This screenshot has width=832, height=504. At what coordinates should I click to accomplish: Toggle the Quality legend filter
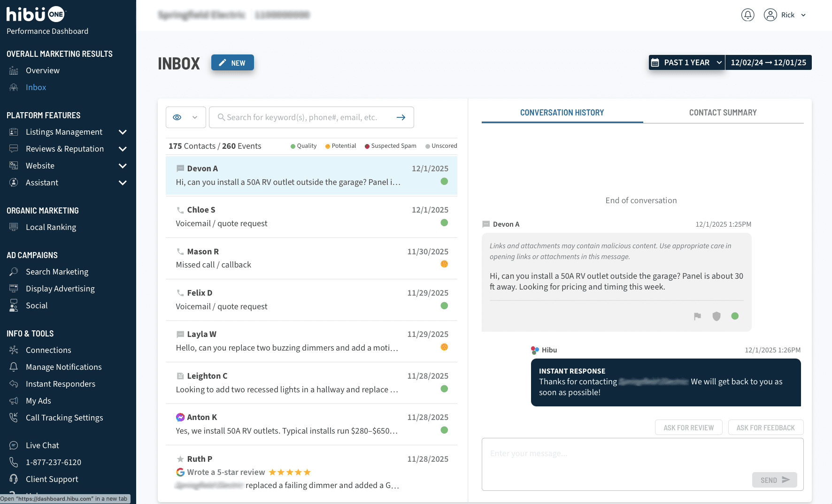coord(303,146)
